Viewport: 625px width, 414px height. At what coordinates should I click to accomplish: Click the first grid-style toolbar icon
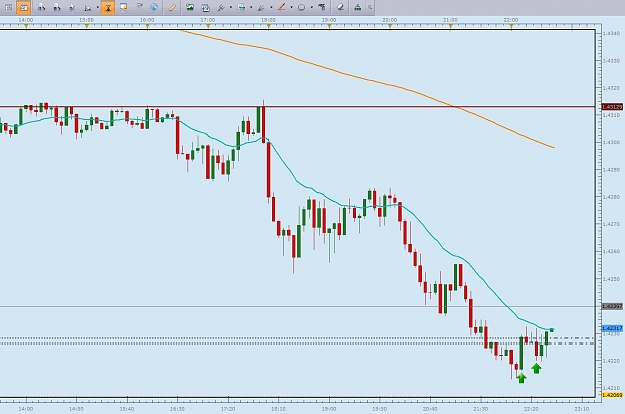[8, 7]
